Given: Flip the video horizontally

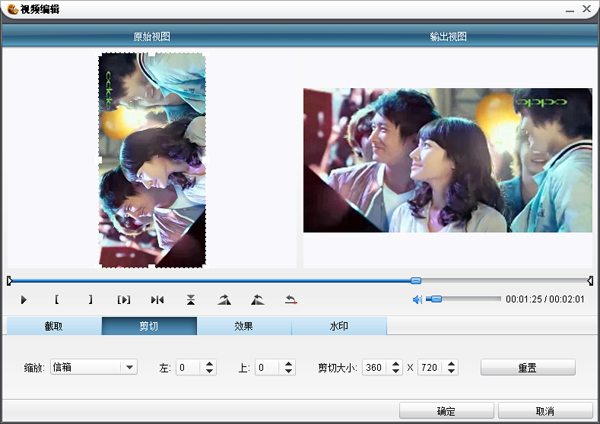Looking at the screenshot, I should pyautogui.click(x=157, y=300).
